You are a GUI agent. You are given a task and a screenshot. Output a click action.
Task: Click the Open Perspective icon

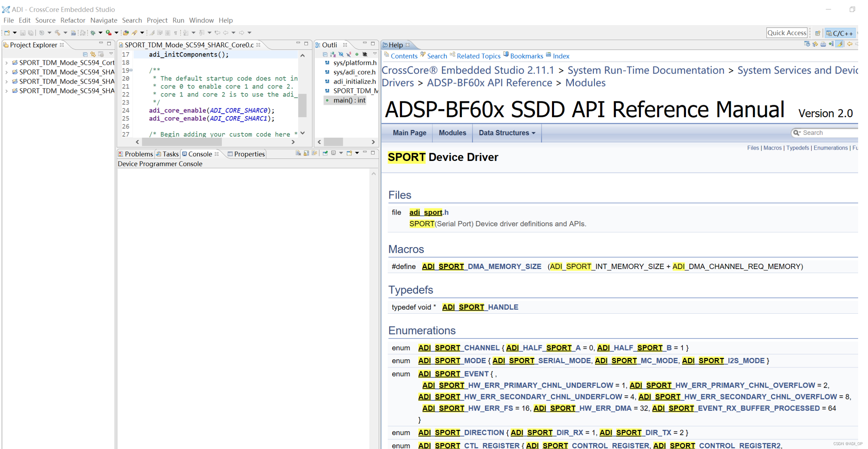tap(818, 33)
